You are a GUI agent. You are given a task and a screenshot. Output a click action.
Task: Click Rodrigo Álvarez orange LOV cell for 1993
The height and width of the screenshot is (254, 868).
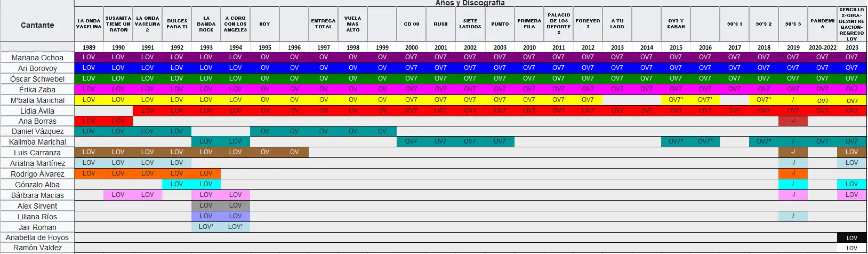[x=206, y=173]
